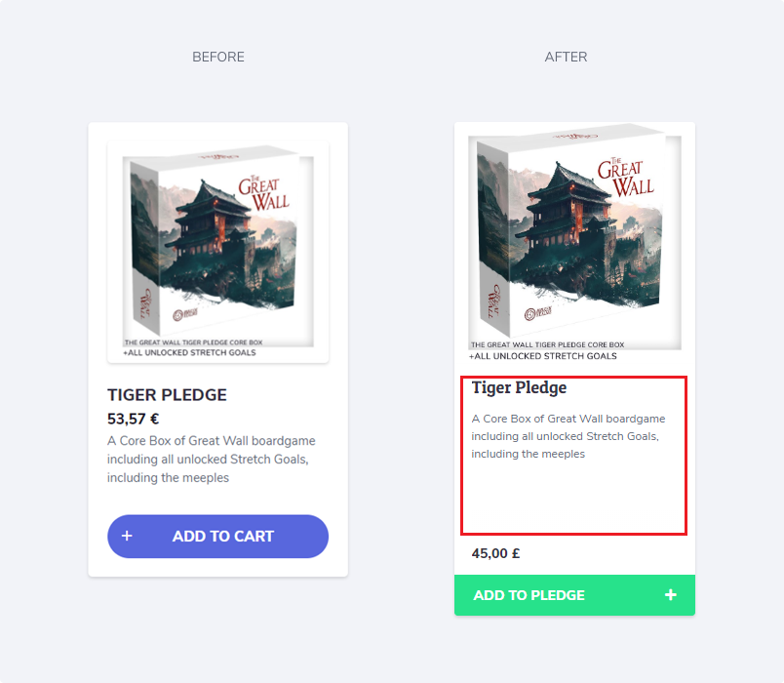The width and height of the screenshot is (784, 683).
Task: Click the publisher emblem on Before box
Action: pos(185,315)
